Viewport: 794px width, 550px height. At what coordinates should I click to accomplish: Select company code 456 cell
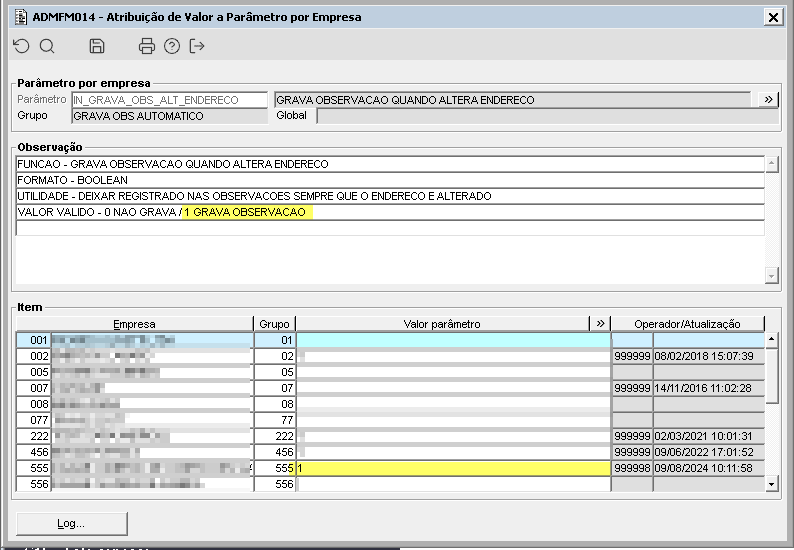[x=33, y=452]
